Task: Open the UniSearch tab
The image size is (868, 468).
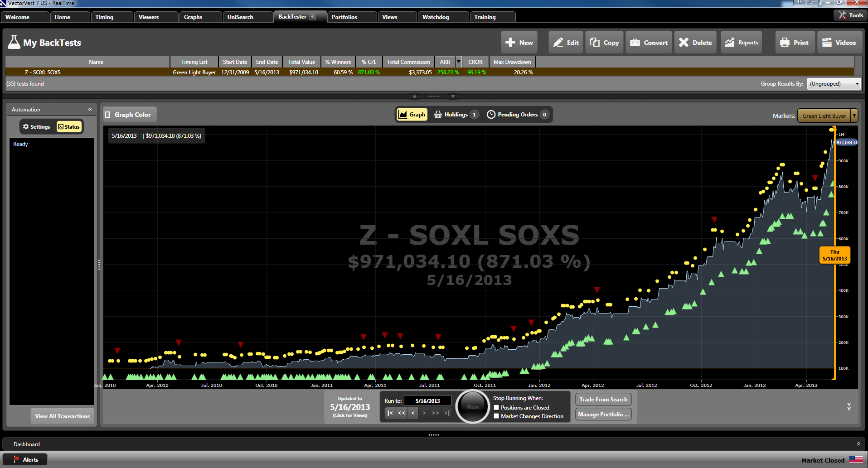Action: tap(247, 17)
